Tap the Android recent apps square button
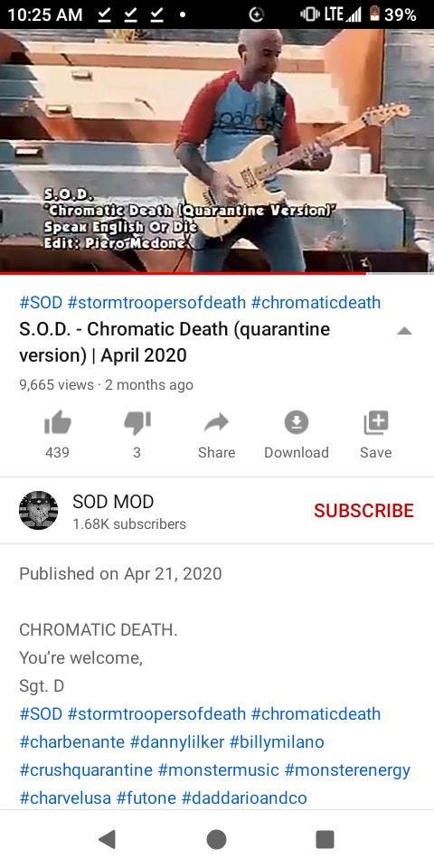This screenshot has height=868, width=434. pyautogui.click(x=325, y=839)
